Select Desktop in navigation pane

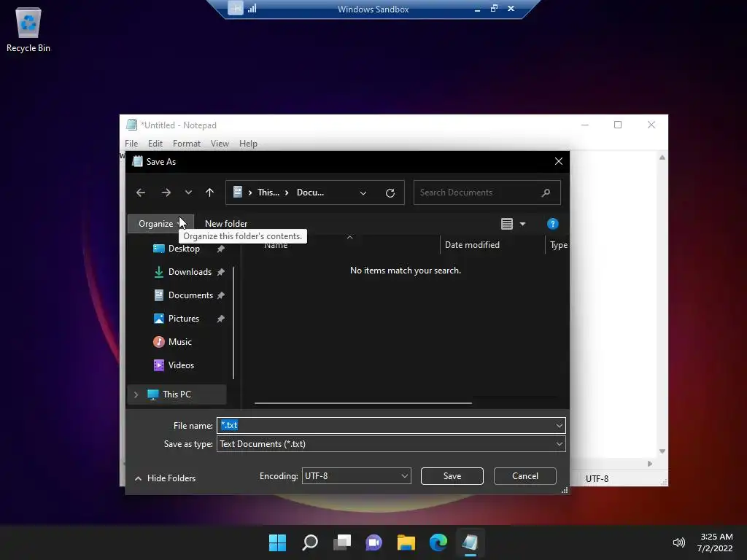point(184,249)
